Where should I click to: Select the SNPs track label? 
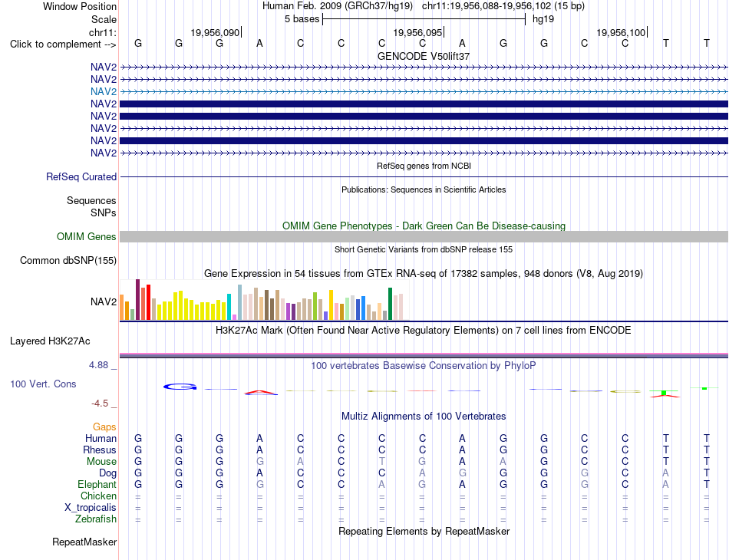(x=104, y=212)
